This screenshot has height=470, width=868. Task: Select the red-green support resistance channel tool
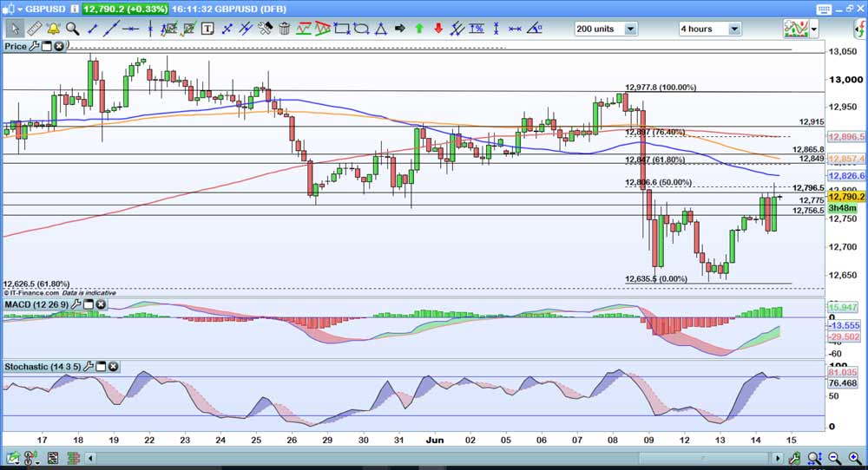303,29
